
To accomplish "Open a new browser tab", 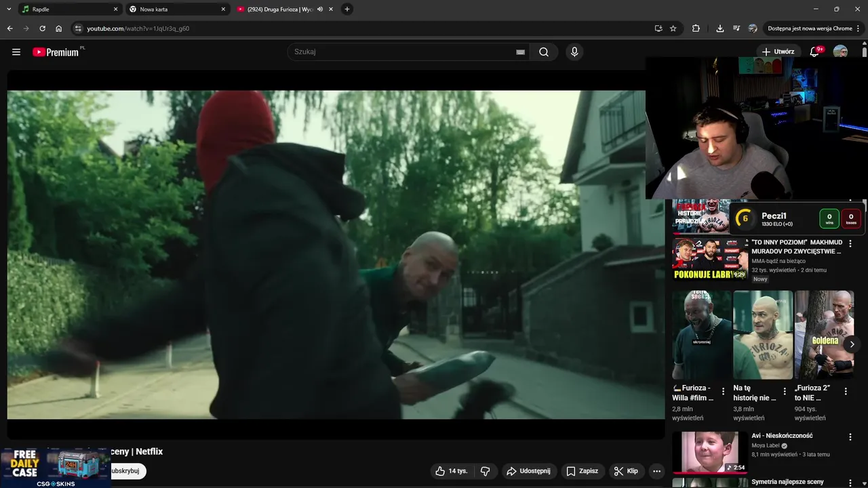I will [347, 9].
